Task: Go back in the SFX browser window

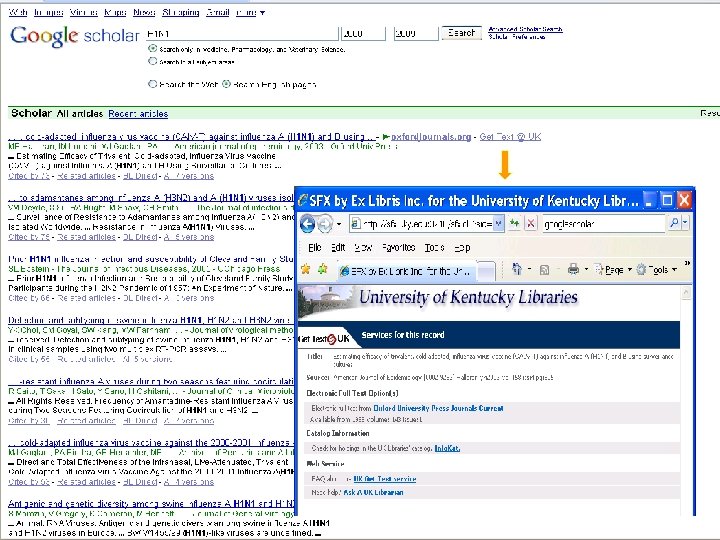Action: 308,224
